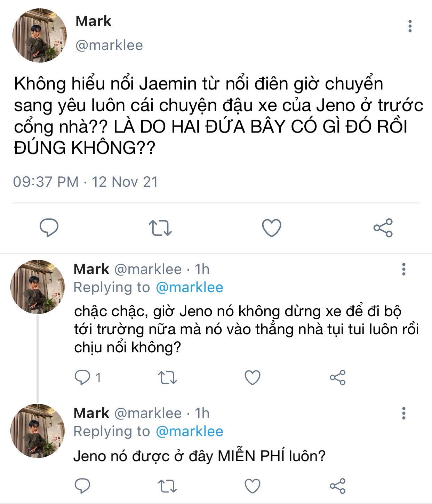This screenshot has width=432, height=504.
Task: Reply to the 'MIỄN PHÍ' tweet
Action: click(82, 486)
